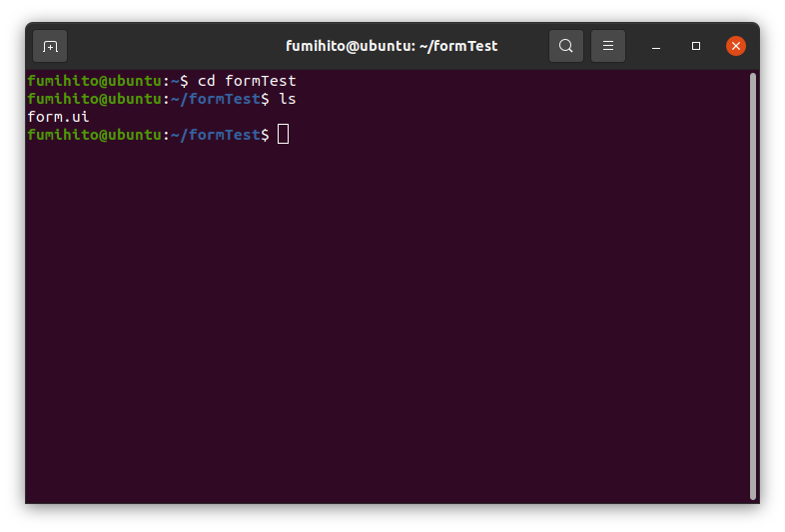The image size is (785, 532).
Task: Open the hamburger menu
Action: 608,46
